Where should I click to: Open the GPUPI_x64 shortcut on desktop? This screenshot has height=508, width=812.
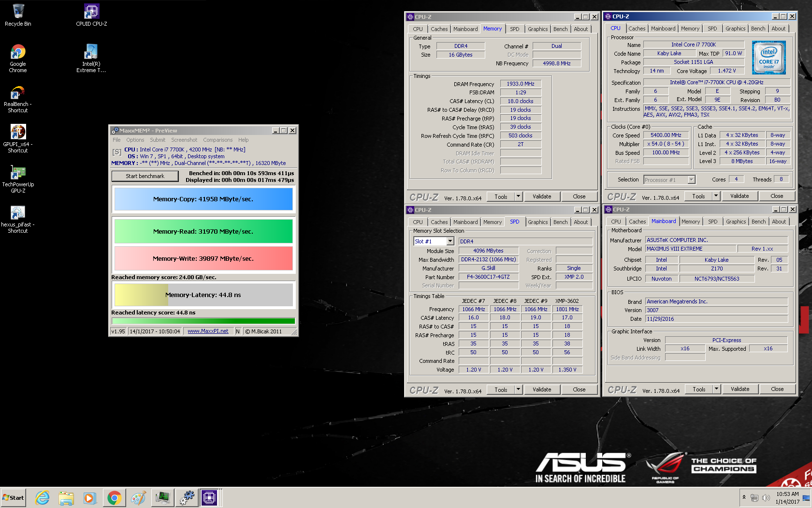[18, 139]
